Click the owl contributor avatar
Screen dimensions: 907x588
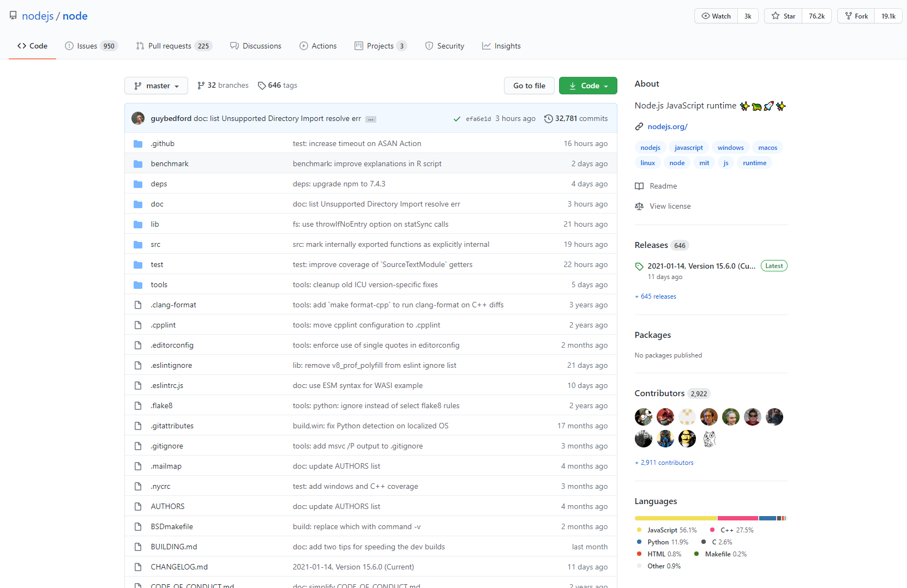tap(709, 439)
